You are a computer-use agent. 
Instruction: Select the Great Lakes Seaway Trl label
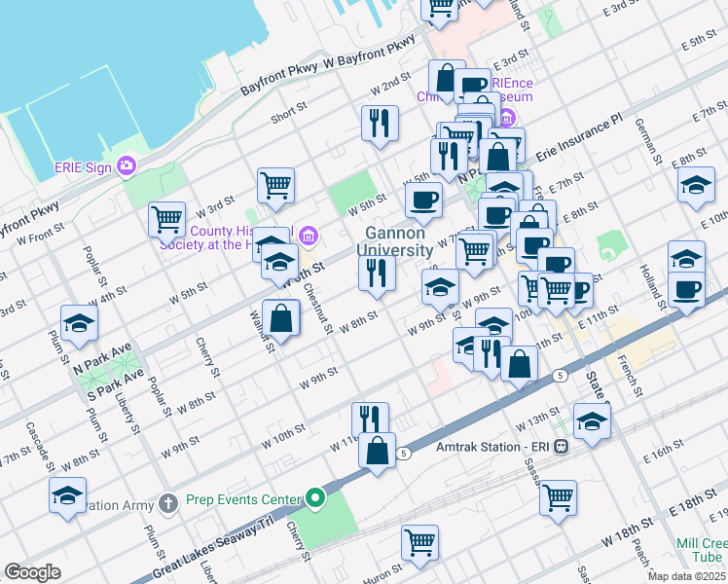(x=212, y=545)
